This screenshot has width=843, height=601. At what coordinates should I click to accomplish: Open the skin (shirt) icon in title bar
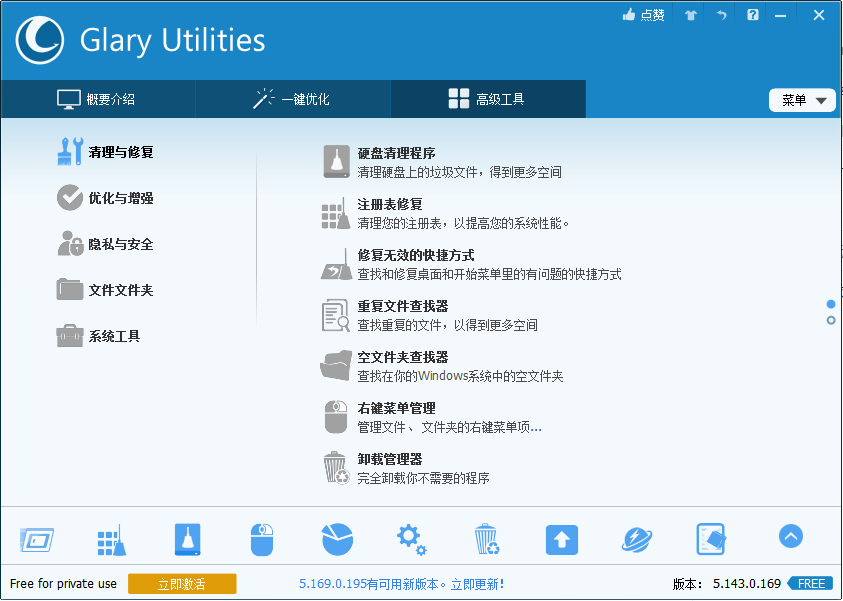tap(691, 15)
